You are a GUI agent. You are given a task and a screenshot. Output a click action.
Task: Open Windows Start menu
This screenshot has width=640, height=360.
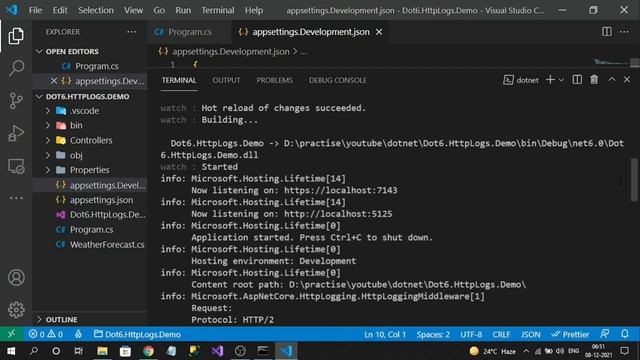pos(11,351)
